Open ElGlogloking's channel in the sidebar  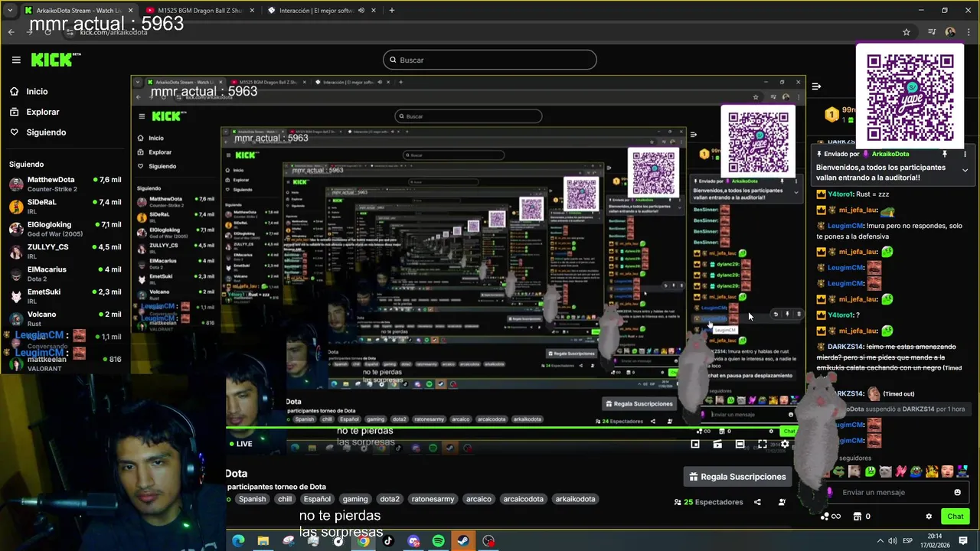[64, 228]
